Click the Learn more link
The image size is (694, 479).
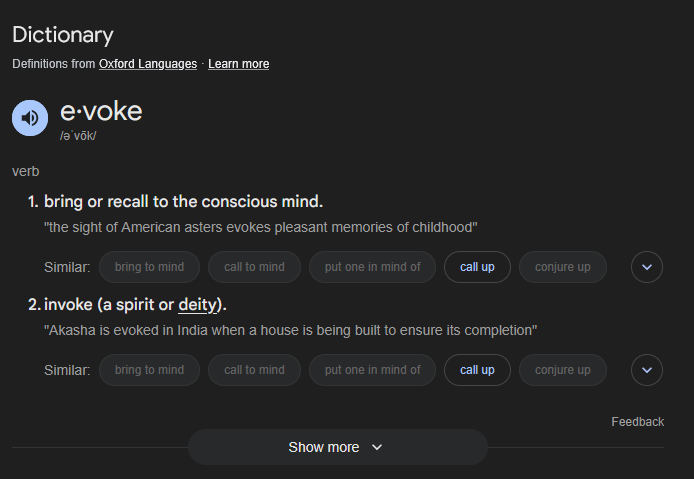click(x=239, y=64)
